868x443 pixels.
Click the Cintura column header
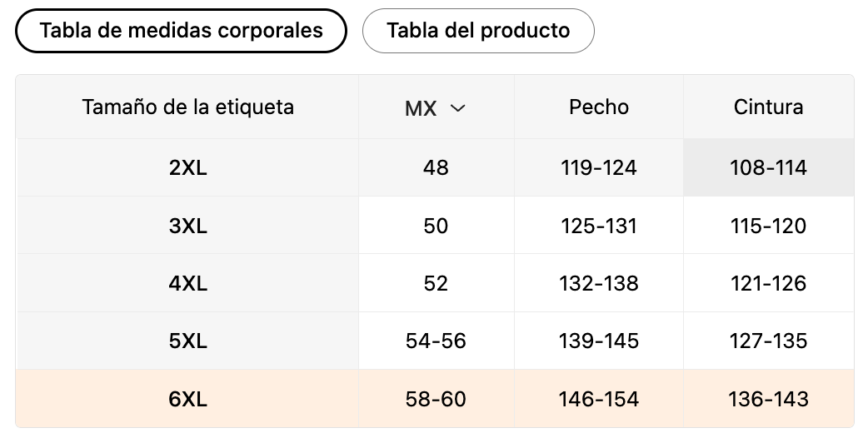tap(768, 107)
